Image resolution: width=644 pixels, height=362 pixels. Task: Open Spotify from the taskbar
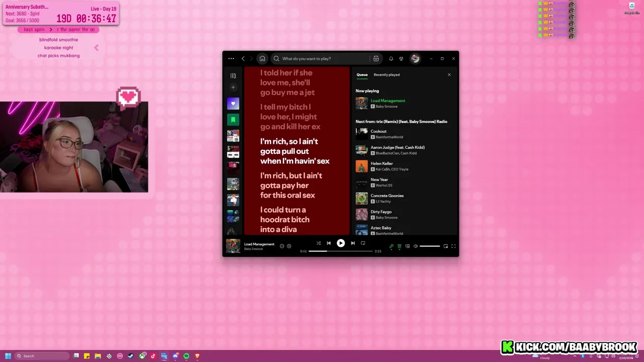[186, 356]
